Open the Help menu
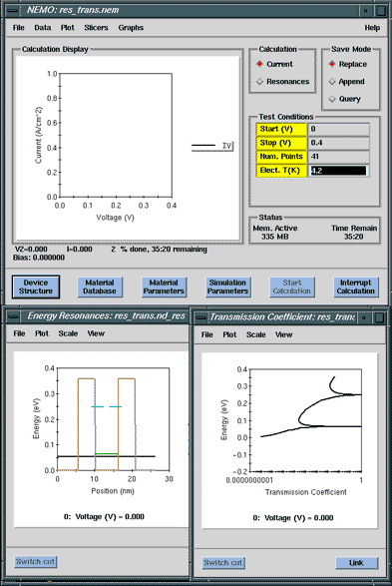 pos(372,28)
